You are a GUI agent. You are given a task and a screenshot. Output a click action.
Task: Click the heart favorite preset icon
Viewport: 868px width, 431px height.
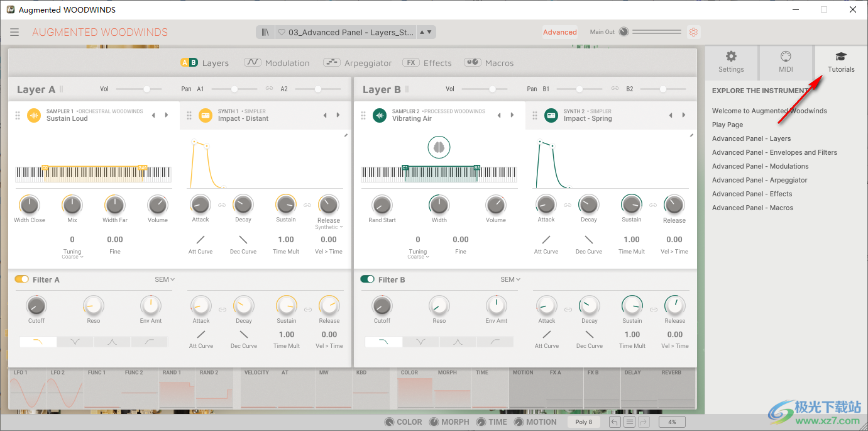click(281, 32)
